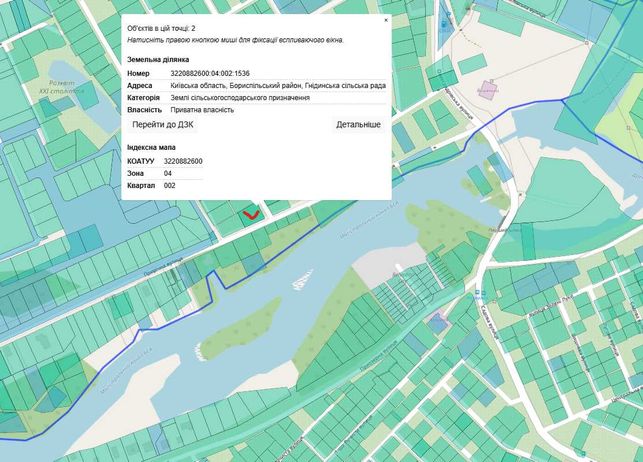The image size is (643, 462).
Task: Select the blue building with pink outline
Action: click(x=438, y=323)
